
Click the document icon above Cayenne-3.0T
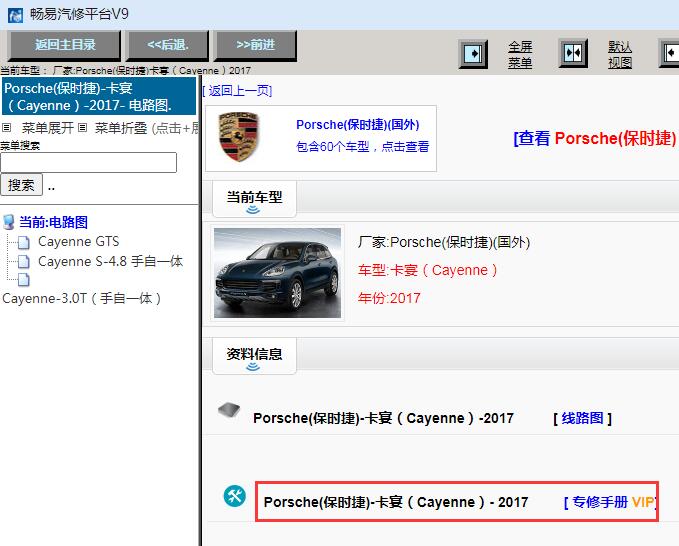[24, 280]
